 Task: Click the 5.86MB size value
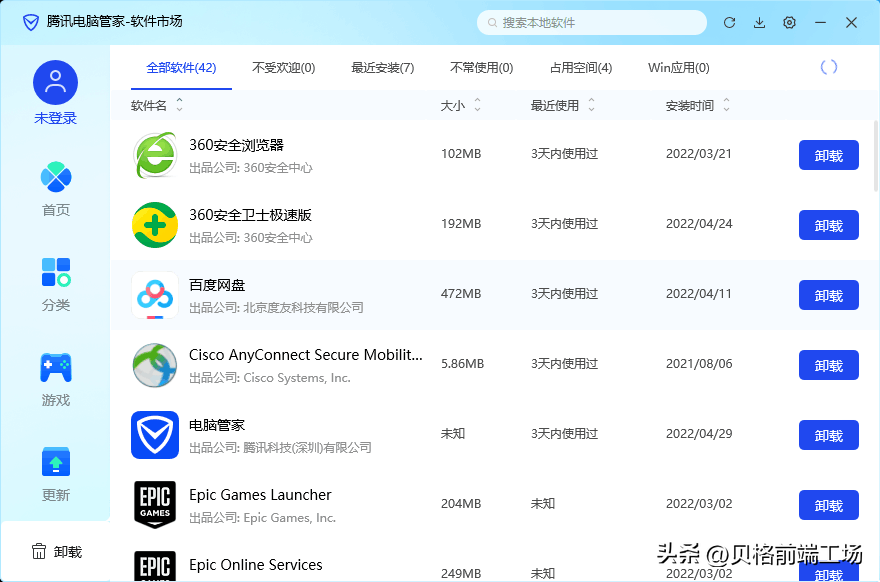pos(462,364)
